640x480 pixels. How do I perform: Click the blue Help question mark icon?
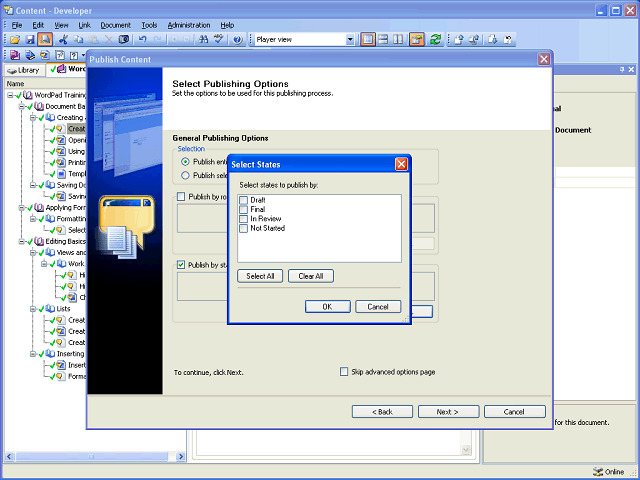click(238, 40)
